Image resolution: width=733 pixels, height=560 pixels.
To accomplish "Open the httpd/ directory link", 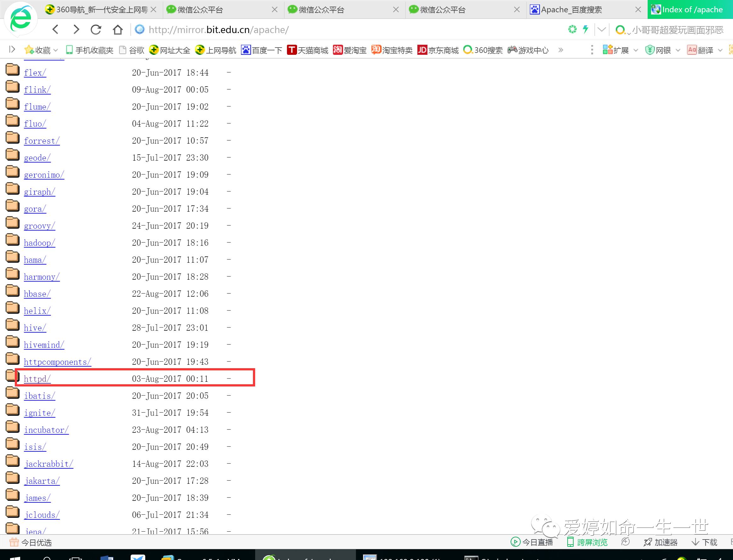I will 37,379.
